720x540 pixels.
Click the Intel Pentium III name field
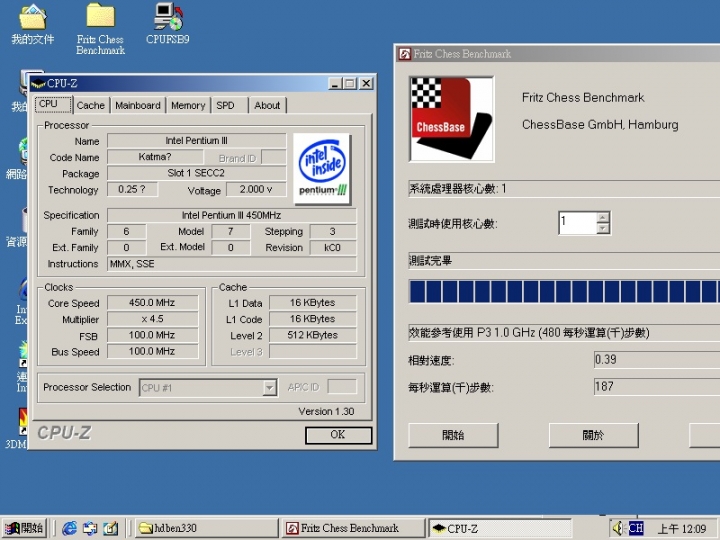pyautogui.click(x=197, y=141)
